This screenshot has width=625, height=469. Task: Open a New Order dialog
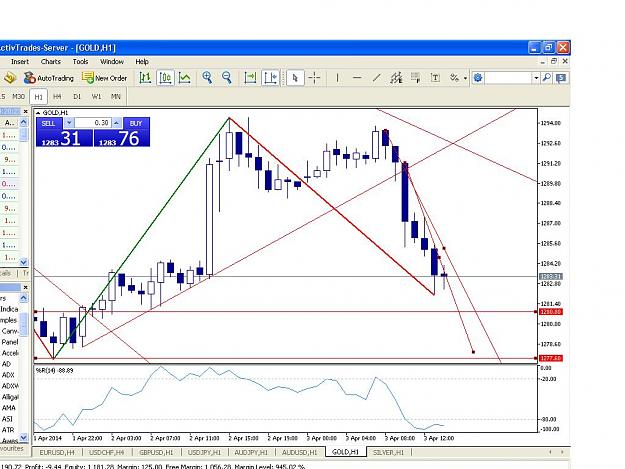104,78
